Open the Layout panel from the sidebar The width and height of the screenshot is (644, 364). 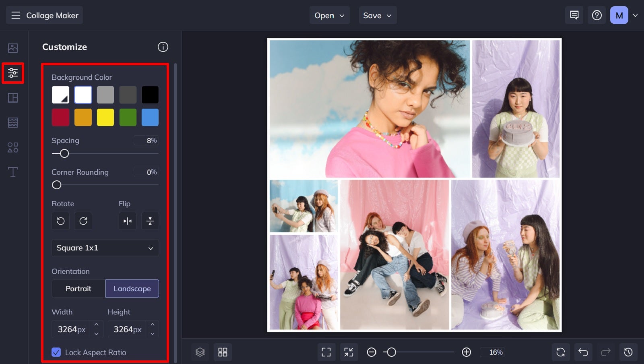[13, 97]
